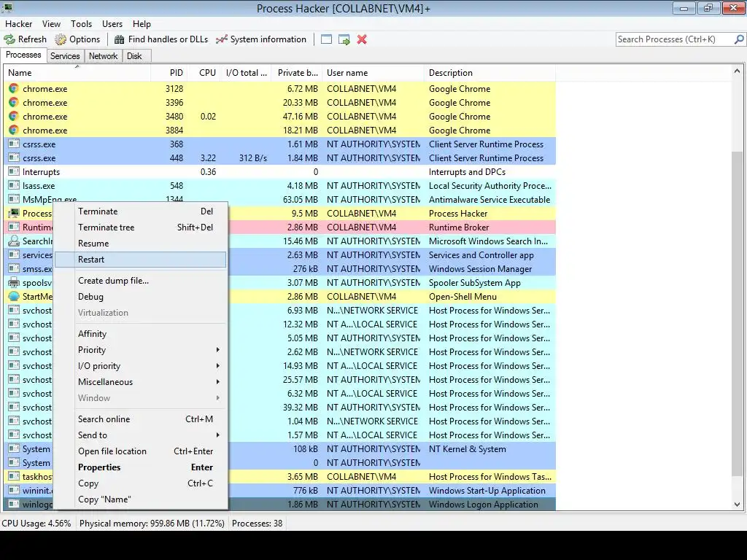This screenshot has width=747, height=560.
Task: Click the Process Hacker title bar app icon
Action: [x=7, y=7]
